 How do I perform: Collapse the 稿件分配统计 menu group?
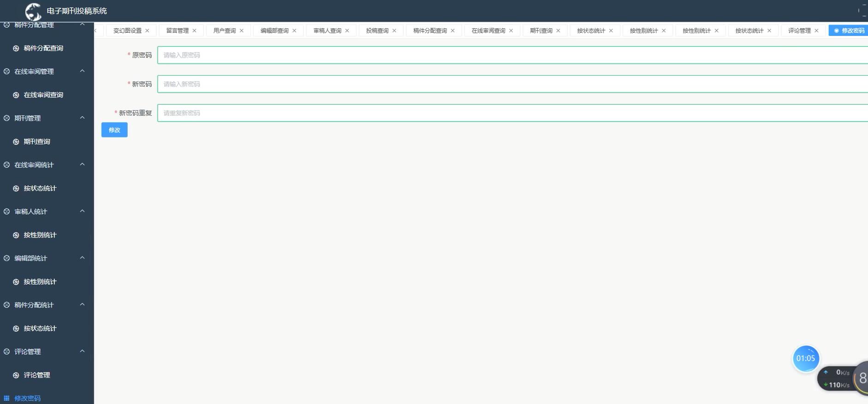coord(82,304)
